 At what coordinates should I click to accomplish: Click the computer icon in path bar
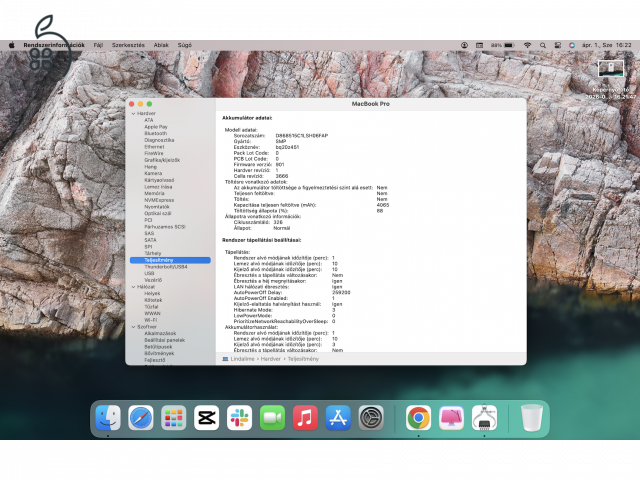point(225,359)
